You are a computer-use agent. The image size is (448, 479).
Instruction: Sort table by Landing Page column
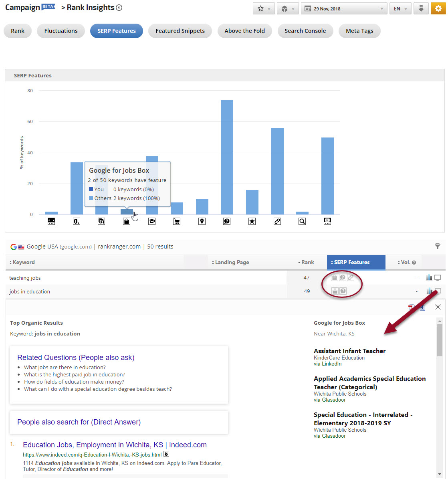(230, 263)
